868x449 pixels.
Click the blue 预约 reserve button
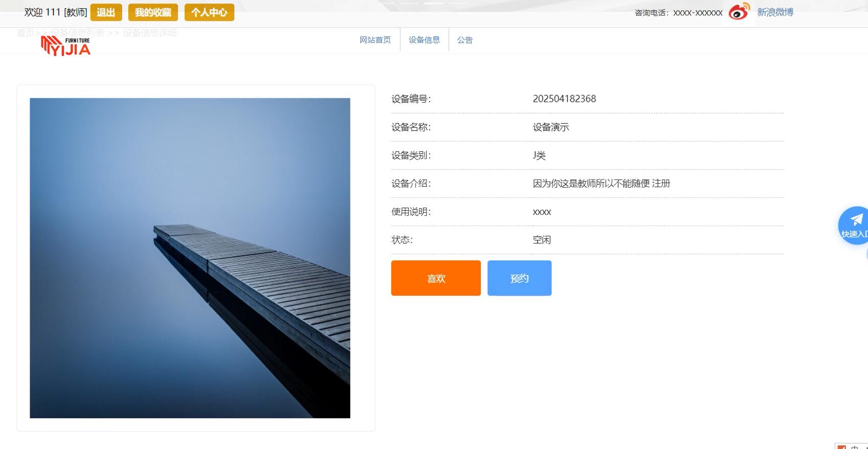[x=519, y=278]
